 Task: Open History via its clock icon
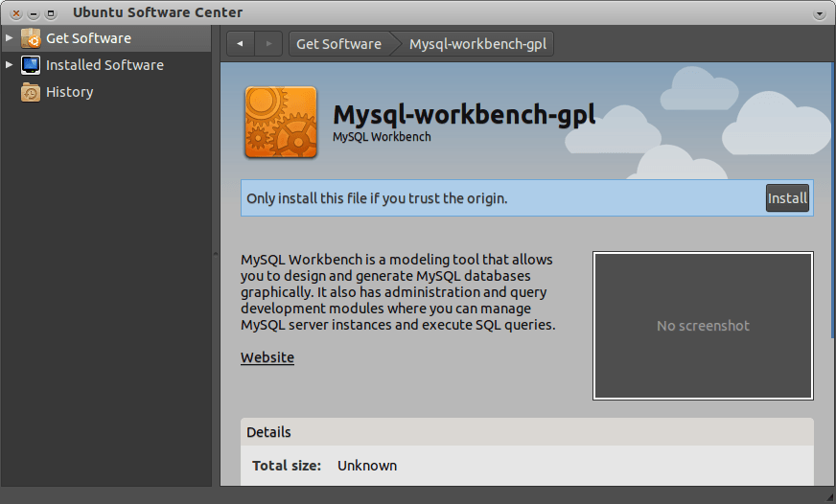coord(31,92)
